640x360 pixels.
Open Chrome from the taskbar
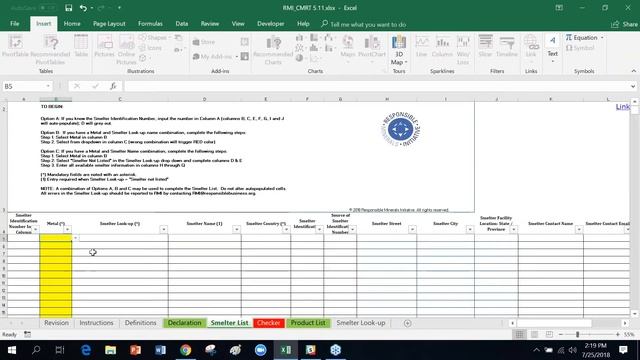[x=186, y=350]
